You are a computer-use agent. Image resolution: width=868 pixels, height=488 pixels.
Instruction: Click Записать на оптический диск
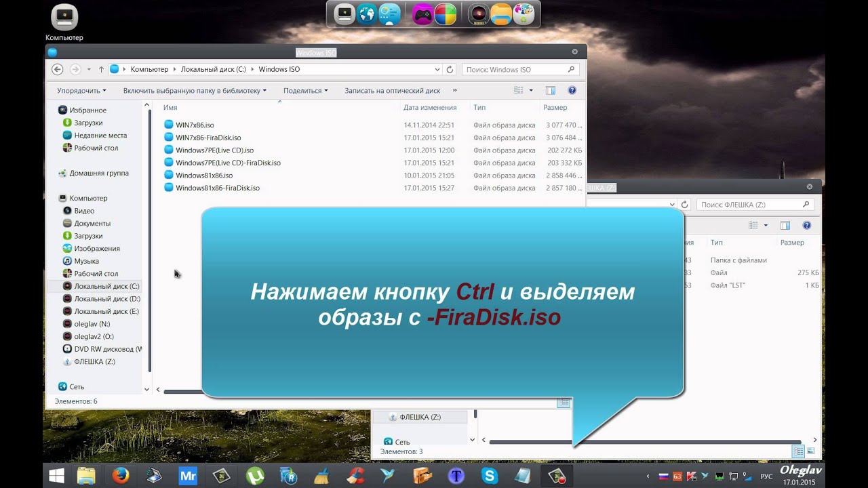[x=392, y=90]
